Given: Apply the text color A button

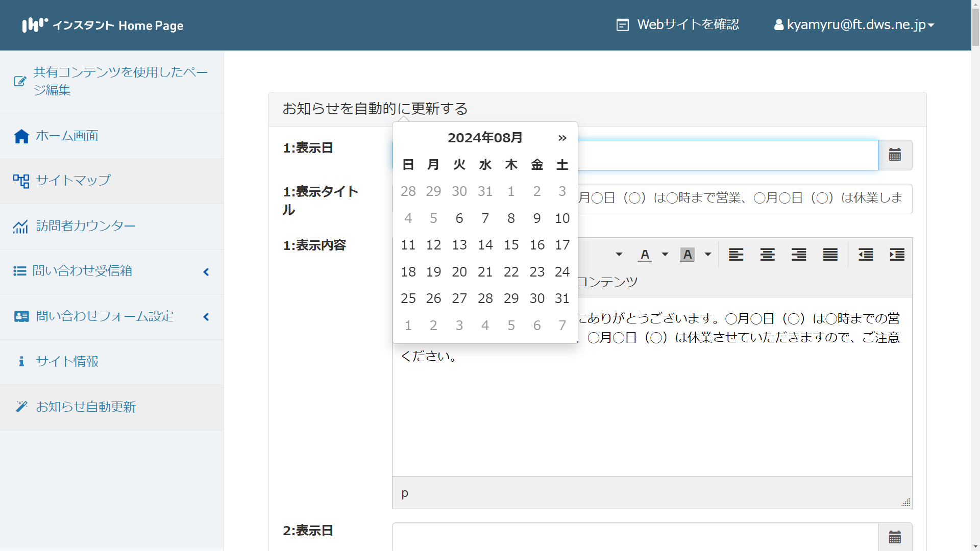Looking at the screenshot, I should pos(645,255).
